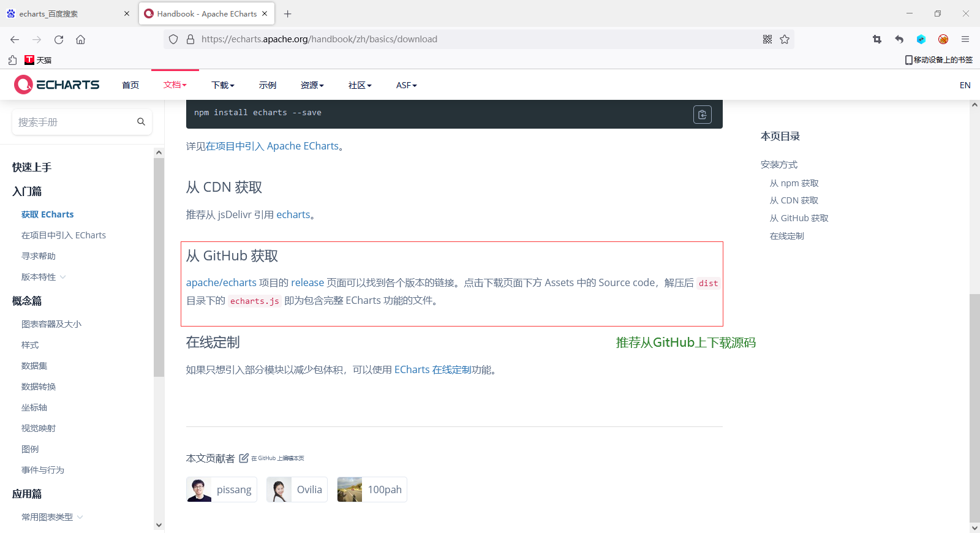Screen dimensions: 980x533
Task: Close the Handbook - Apache ECharts tab
Action: coord(265,13)
